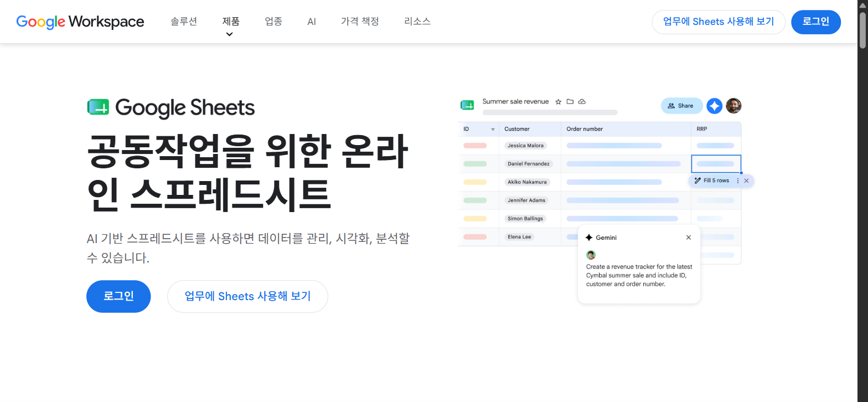Click the Jennifer Adams customer chip

click(x=526, y=200)
